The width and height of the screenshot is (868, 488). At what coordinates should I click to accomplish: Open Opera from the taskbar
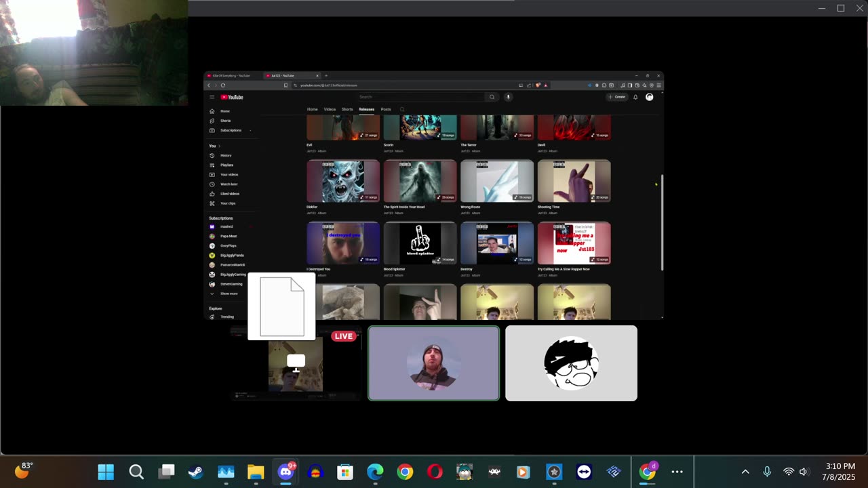pos(435,472)
